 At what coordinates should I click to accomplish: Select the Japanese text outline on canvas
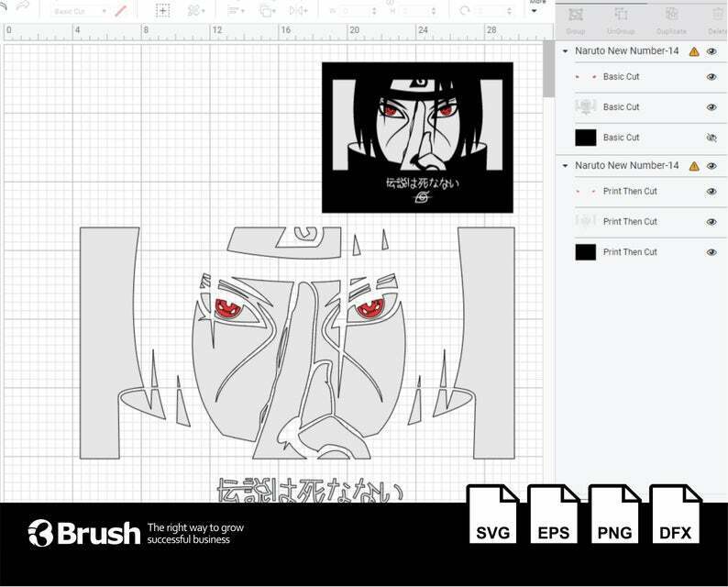click(x=310, y=491)
